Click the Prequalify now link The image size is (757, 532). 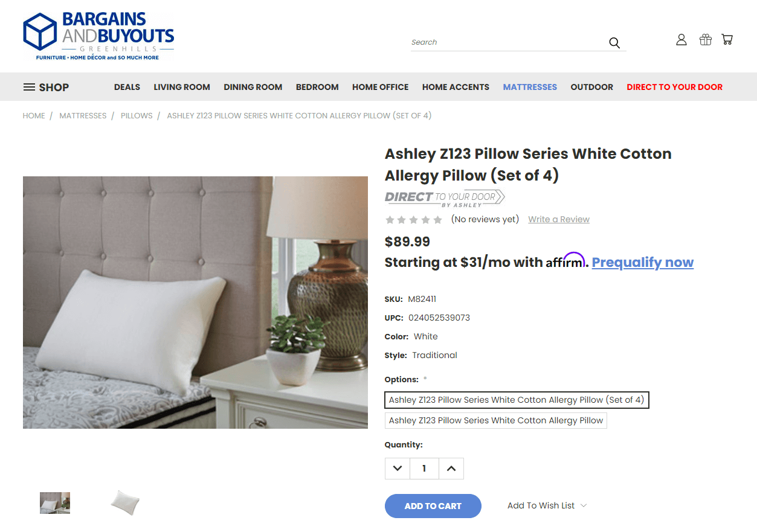643,262
